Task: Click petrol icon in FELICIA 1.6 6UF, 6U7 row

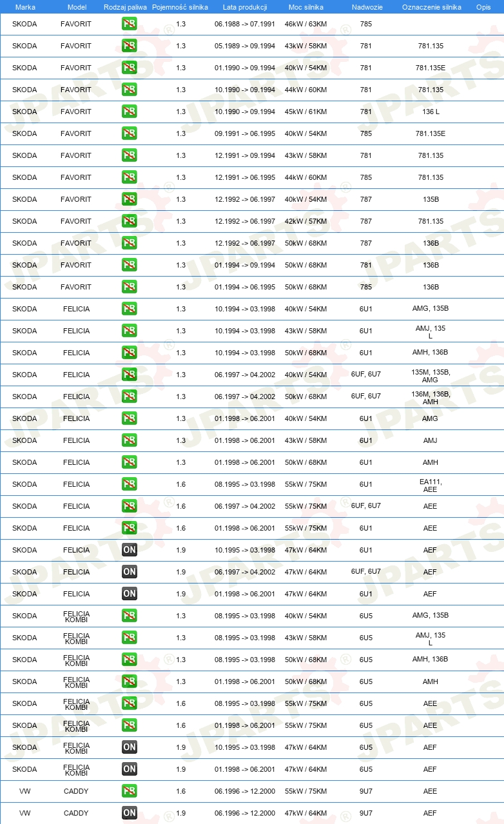Action: (x=129, y=506)
